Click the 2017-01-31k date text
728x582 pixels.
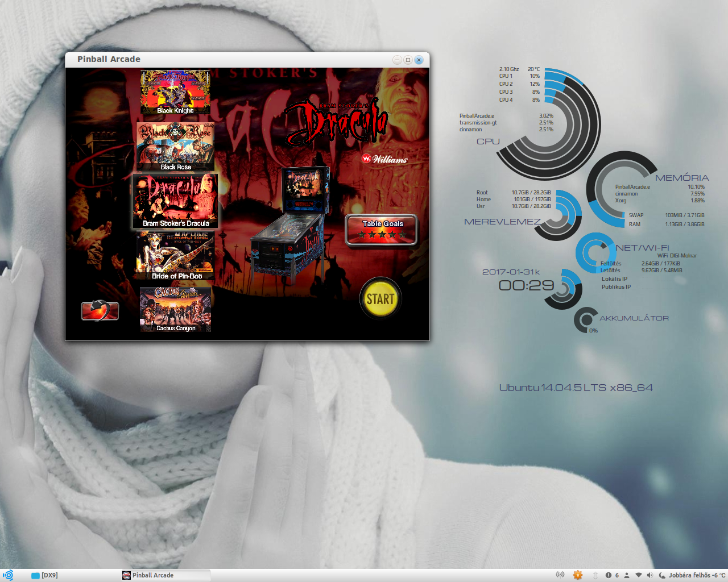(x=511, y=272)
